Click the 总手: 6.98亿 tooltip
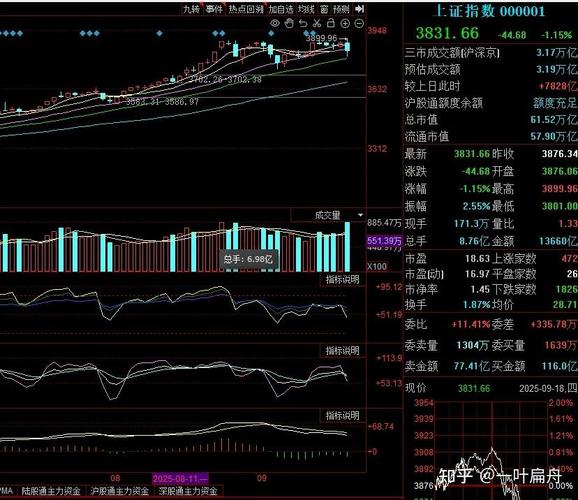Screen dimensions: 578x500 248,259
